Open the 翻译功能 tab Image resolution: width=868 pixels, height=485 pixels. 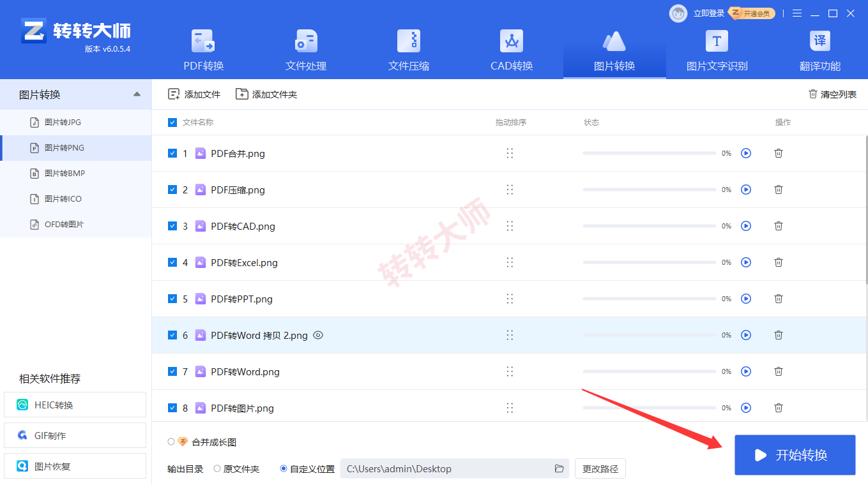point(820,51)
